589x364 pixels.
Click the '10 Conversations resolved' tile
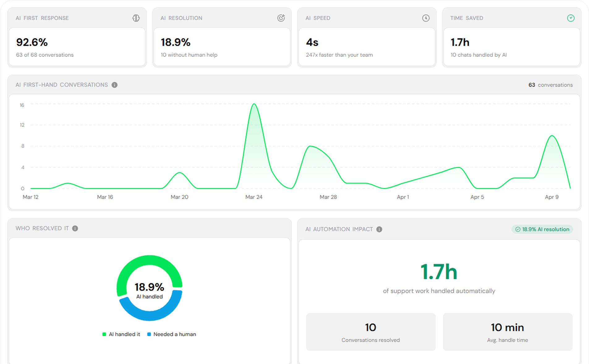coord(371,332)
